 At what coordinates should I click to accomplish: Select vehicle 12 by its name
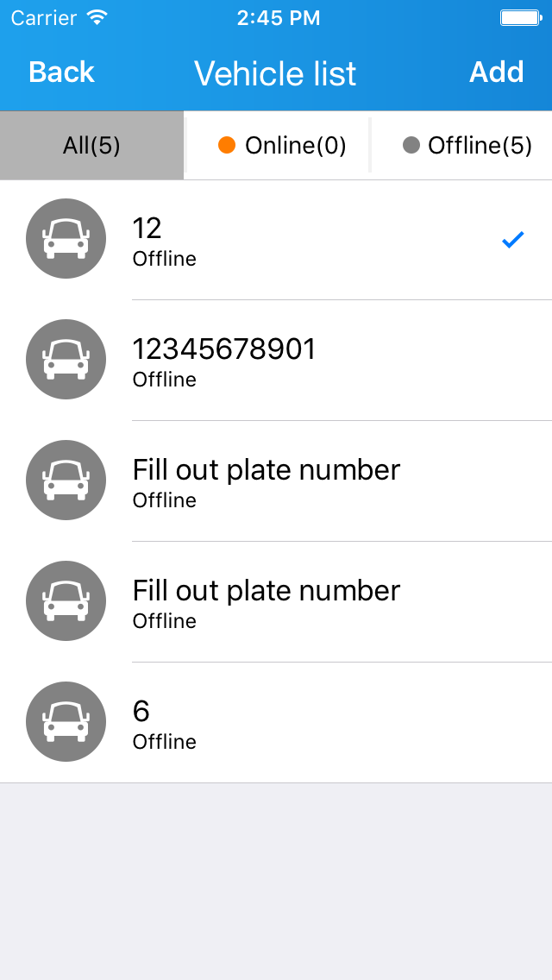coord(147,229)
